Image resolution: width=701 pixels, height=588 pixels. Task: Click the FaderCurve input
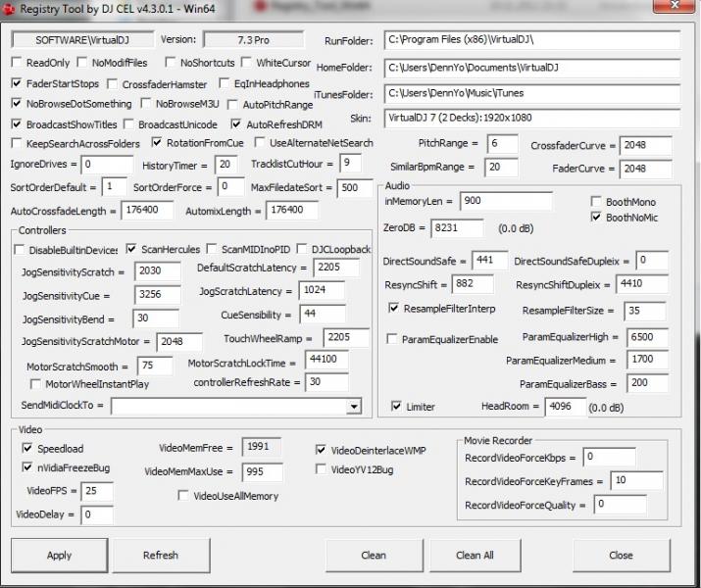(645, 169)
